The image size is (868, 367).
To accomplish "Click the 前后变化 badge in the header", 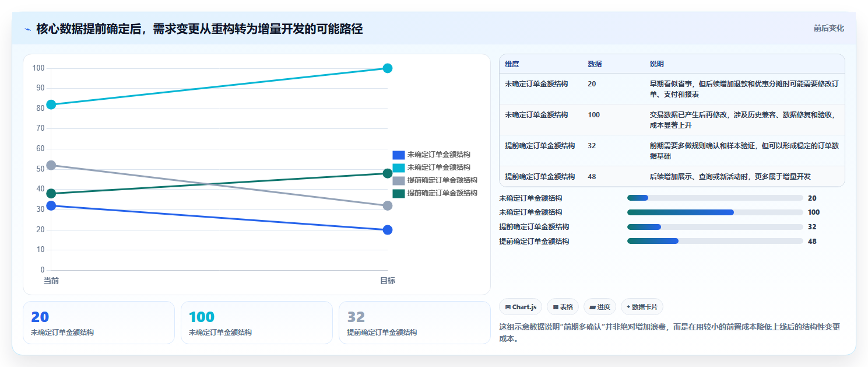I will coord(828,29).
